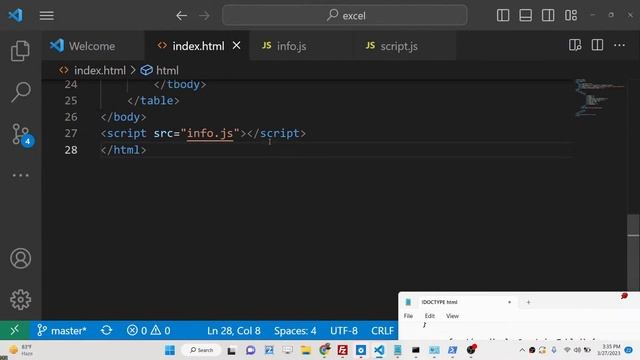Click the closing html tag on line 28
Screen dimensions: 640x360
click(124, 150)
